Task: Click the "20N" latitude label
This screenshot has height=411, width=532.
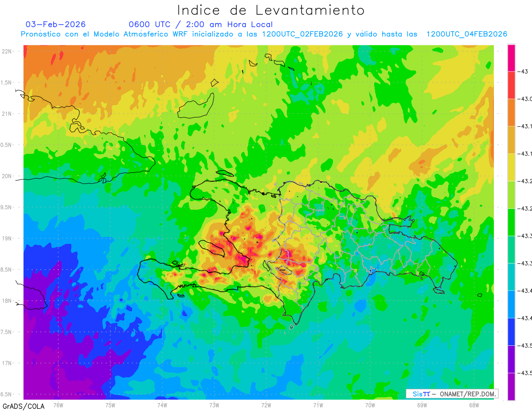Action: click(x=7, y=176)
